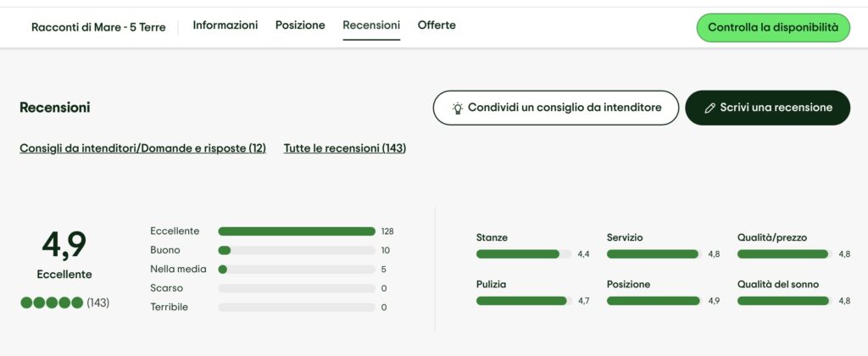
Task: Click the lightbulb icon in Condividi button
Action: [x=458, y=108]
